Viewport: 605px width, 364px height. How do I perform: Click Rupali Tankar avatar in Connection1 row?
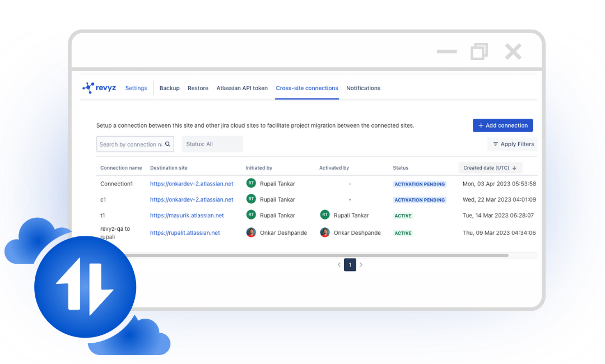(251, 183)
